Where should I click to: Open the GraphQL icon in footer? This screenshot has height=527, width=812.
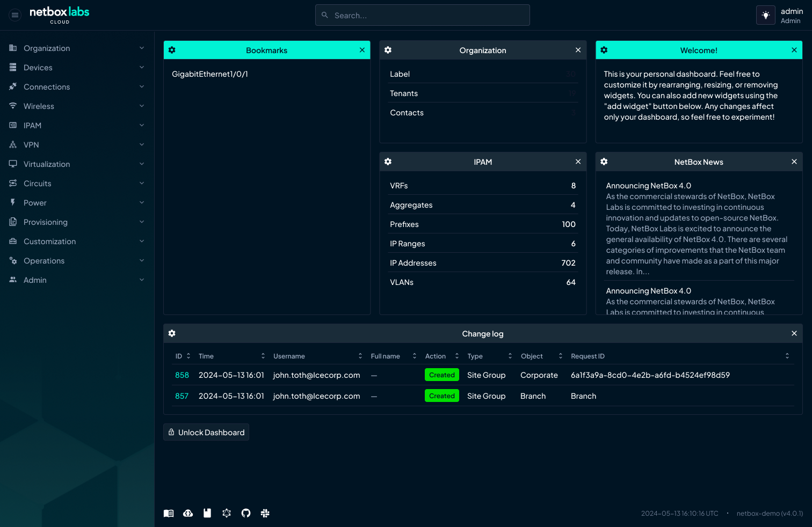tap(227, 513)
